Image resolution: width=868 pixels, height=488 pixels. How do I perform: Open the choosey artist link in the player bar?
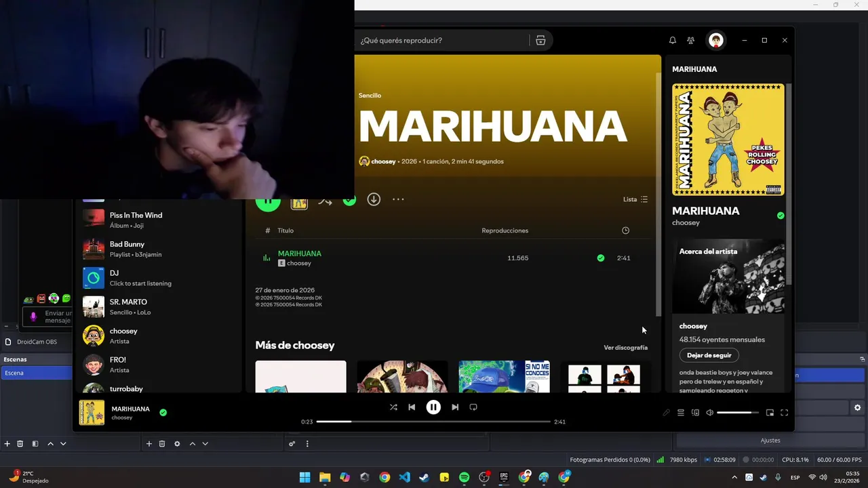click(x=122, y=418)
